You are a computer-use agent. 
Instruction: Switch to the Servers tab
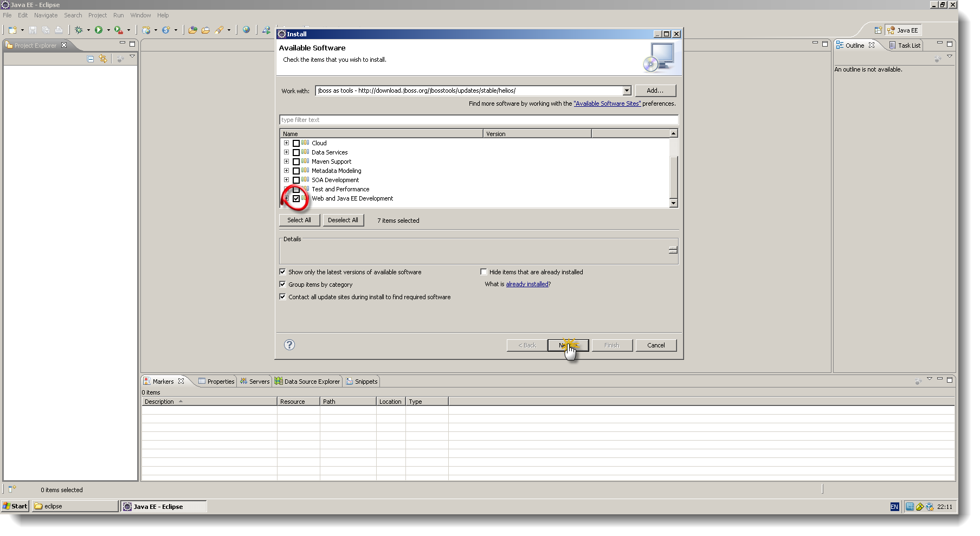[x=255, y=381]
